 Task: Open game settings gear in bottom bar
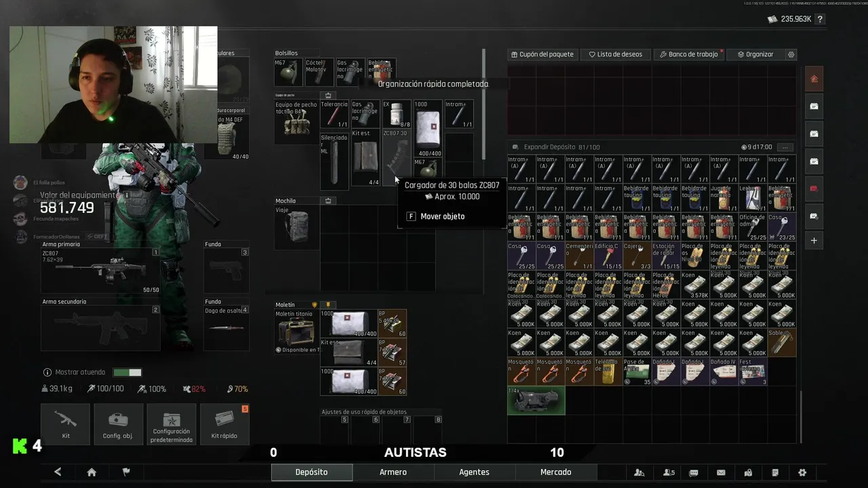[802, 472]
